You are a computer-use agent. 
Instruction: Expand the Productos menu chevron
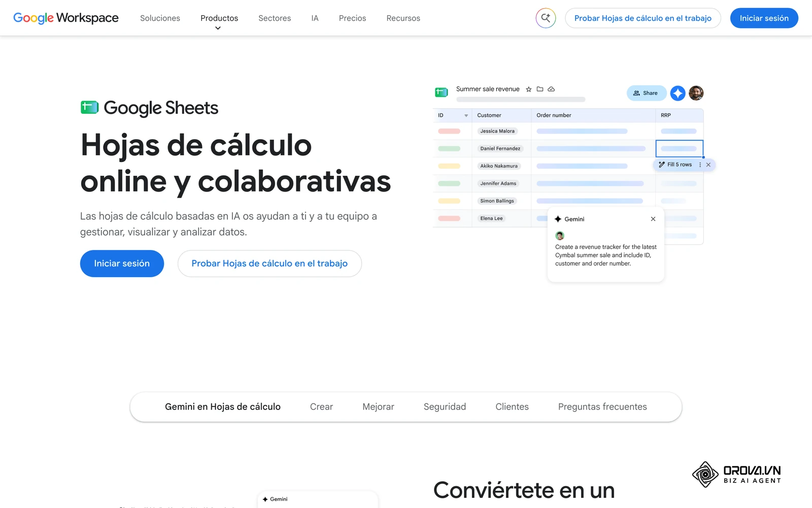pos(218,28)
